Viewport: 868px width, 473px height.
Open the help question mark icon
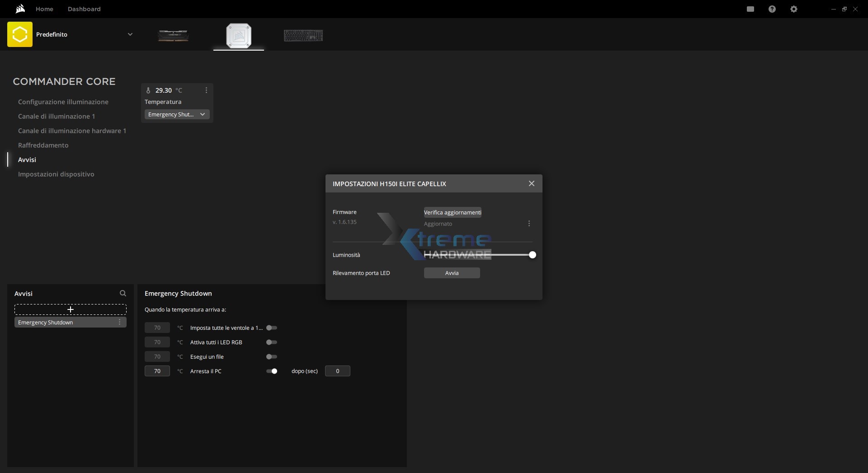coord(772,9)
